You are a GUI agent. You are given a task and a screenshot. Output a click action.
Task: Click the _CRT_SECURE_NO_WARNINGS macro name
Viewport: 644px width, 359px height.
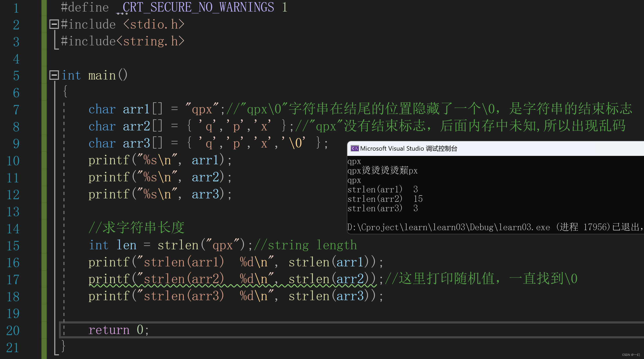(x=198, y=7)
